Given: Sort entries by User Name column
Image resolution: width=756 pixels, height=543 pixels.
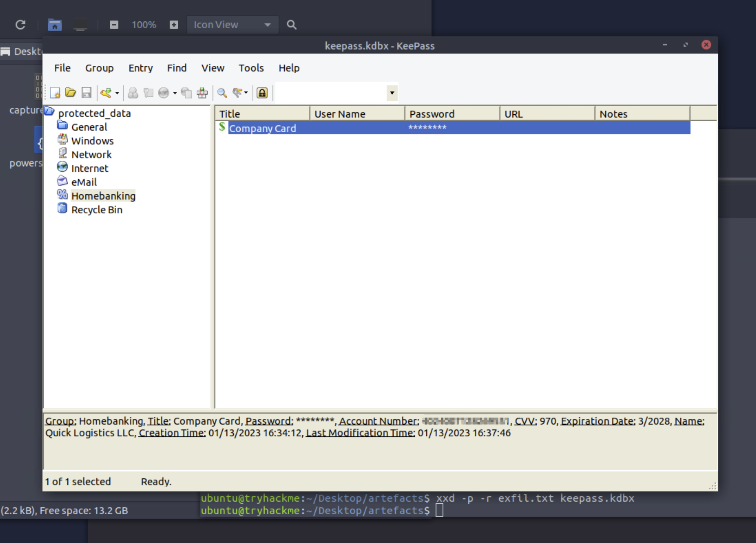Looking at the screenshot, I should tap(357, 114).
